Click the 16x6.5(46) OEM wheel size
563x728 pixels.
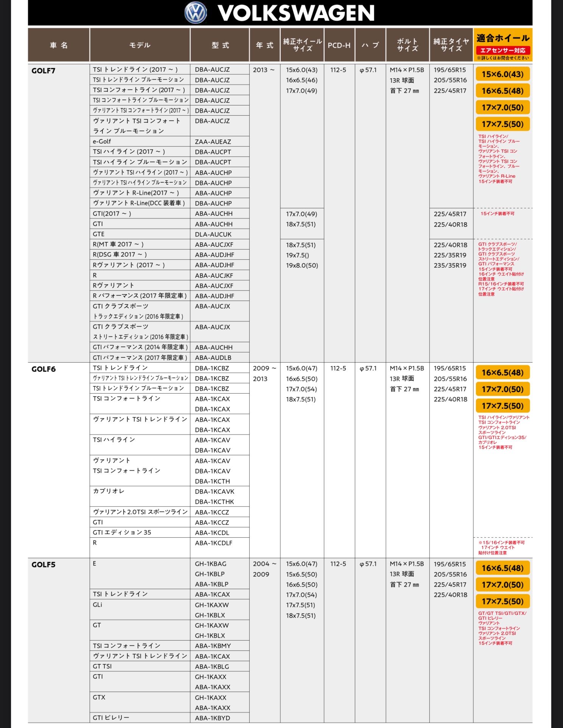(302, 80)
